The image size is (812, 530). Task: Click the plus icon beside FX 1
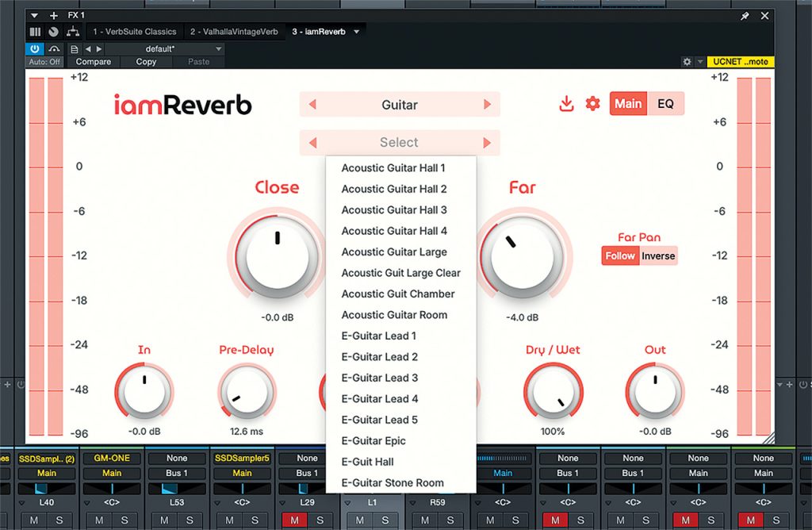[x=54, y=16]
